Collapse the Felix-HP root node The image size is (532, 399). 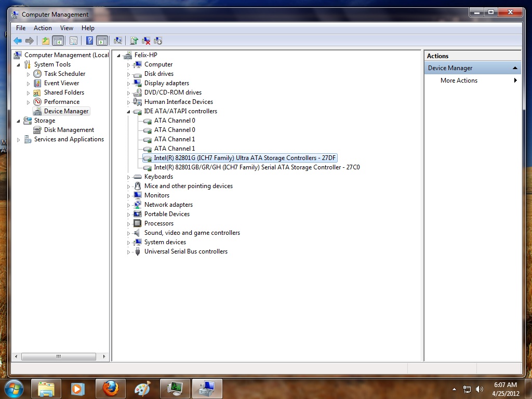coord(119,55)
